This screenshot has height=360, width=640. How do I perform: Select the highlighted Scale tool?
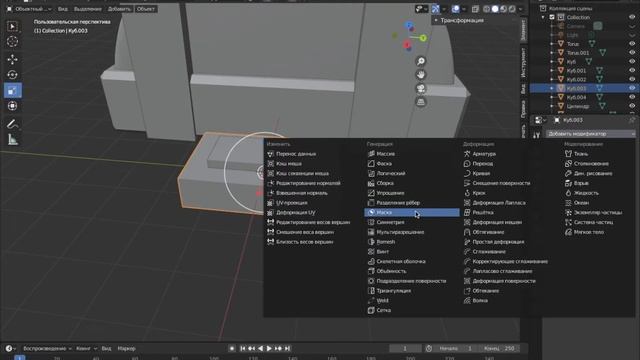(x=13, y=91)
